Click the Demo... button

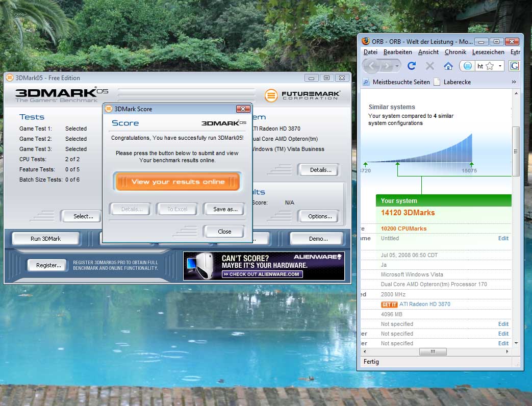click(x=317, y=238)
